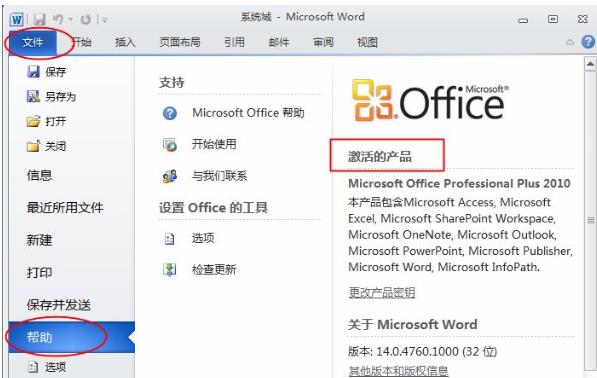Screen dimensions: 597x378
Task: Click the 打开 folder icon in sidebar
Action: 34,121
